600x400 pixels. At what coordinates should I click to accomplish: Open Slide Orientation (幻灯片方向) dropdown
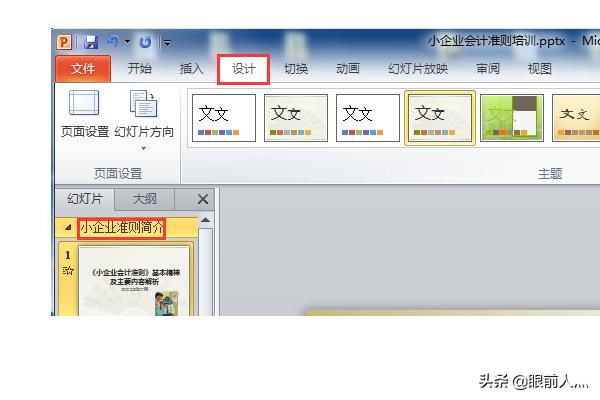click(x=144, y=120)
